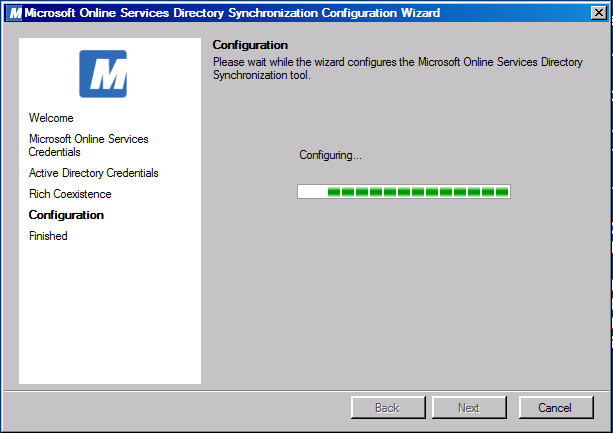Screen dimensions: 613x433
Task: Click the green filled progress bar segments
Action: [x=418, y=191]
